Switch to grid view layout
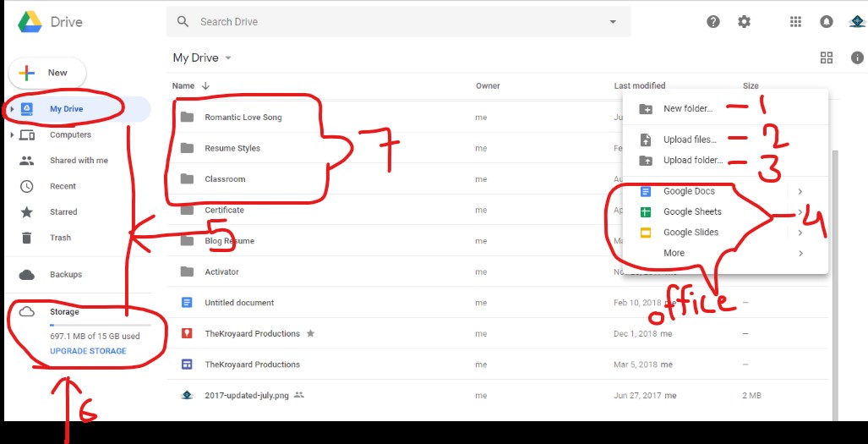Image resolution: width=868 pixels, height=444 pixels. click(x=827, y=58)
